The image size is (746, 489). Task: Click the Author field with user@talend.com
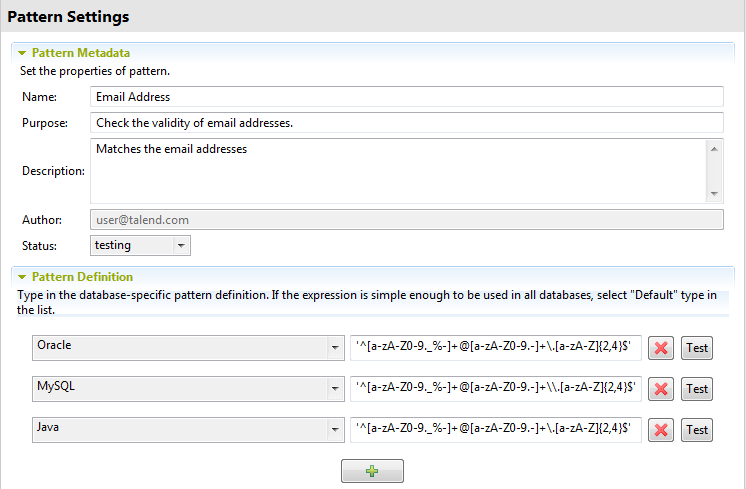tap(406, 219)
